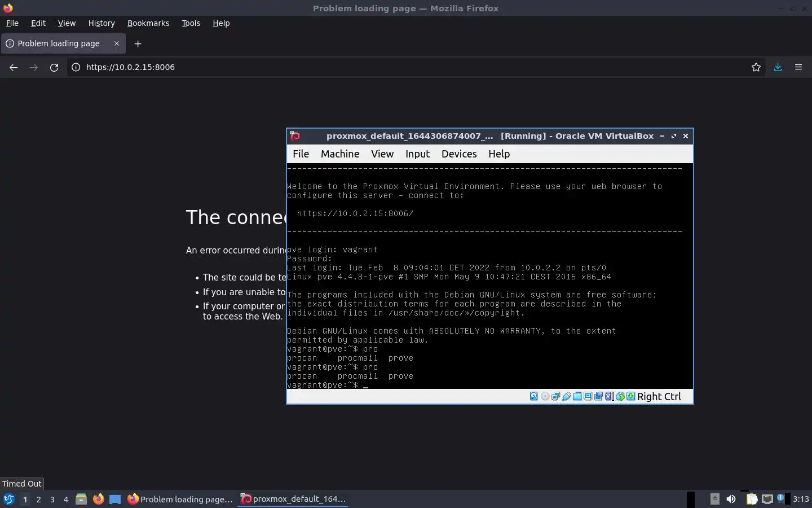Click the https://10.0.2.15:8006/ text in the console
This screenshot has height=508, width=812.
355,213
